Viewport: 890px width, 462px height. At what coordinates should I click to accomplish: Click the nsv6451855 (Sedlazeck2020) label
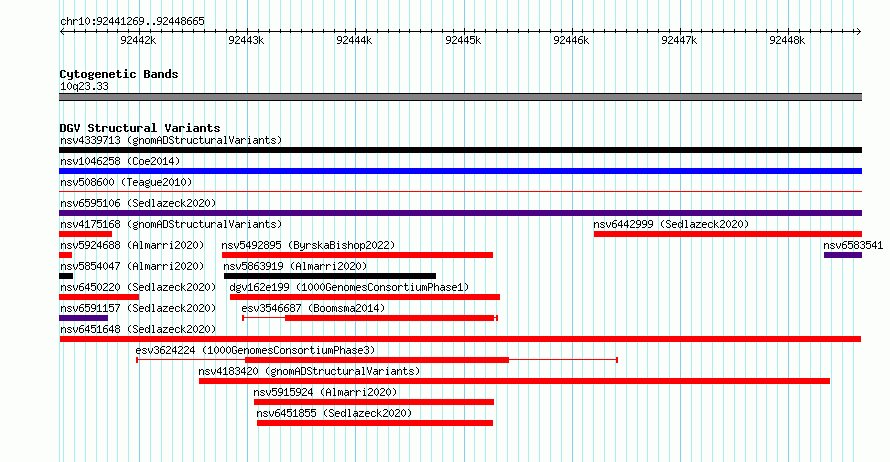point(334,413)
